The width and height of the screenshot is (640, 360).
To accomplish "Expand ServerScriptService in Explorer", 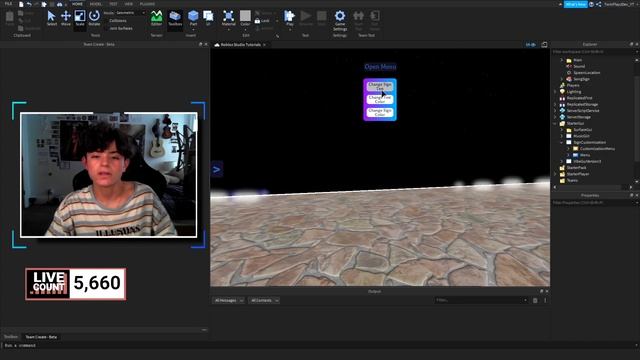I will 555,111.
